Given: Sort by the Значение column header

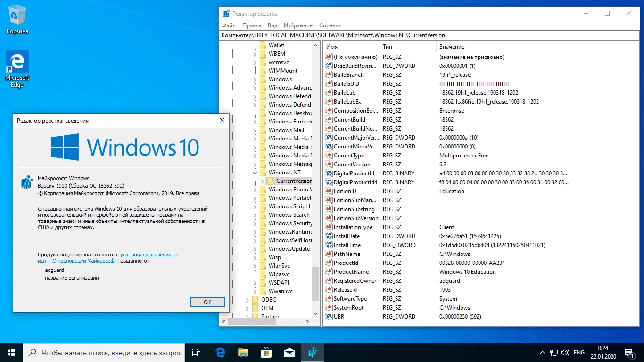Looking at the screenshot, I should click(504, 47).
